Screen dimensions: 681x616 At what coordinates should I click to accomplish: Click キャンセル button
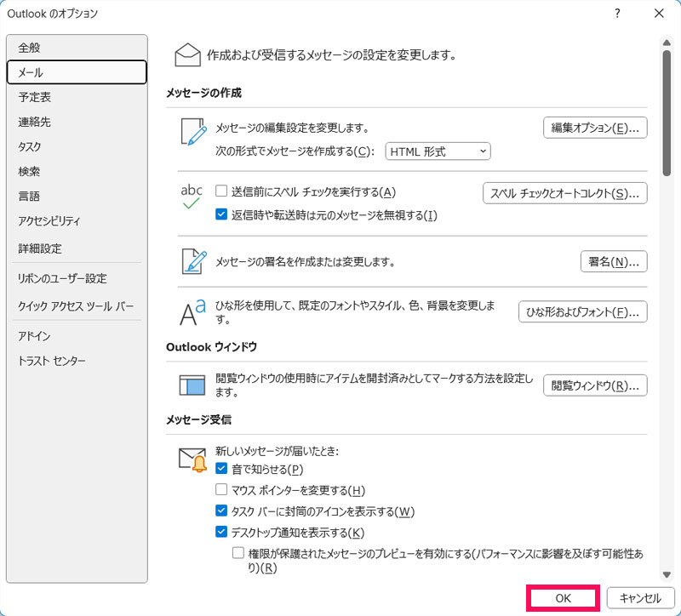tap(640, 598)
